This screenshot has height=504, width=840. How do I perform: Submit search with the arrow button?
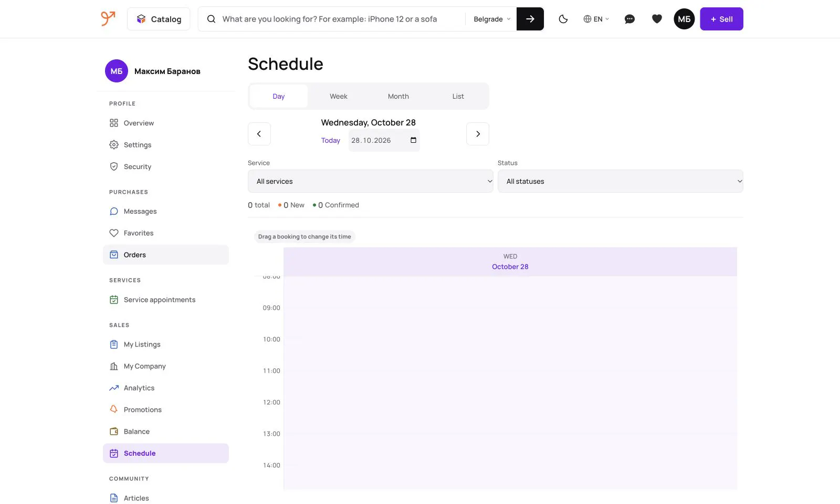[530, 19]
